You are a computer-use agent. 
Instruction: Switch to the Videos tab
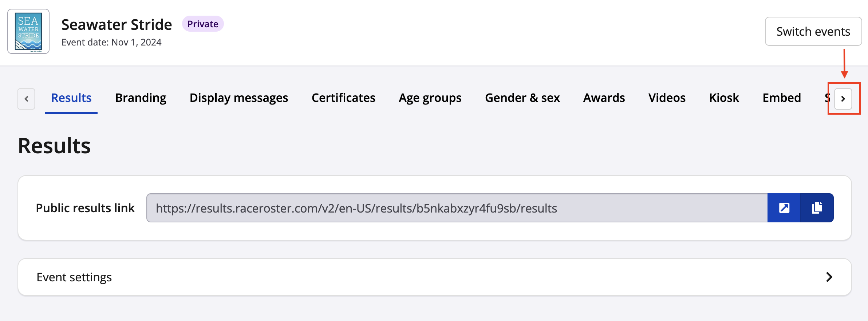click(667, 98)
